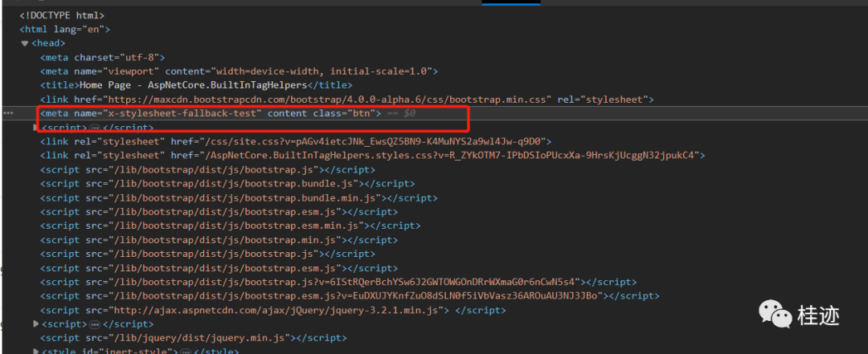
Task: Click the ellipsis badge in the first collapsed script
Action: click(x=95, y=128)
